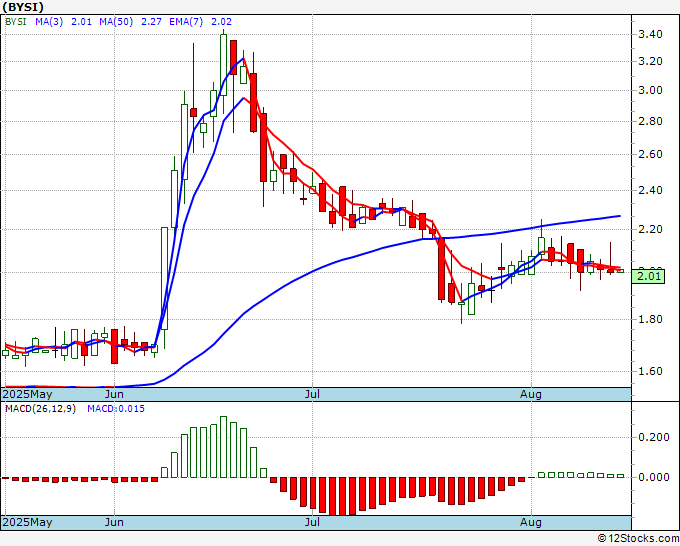Click 2025May on price chart time axis
Image resolution: width=680 pixels, height=546 pixels.
point(27,395)
